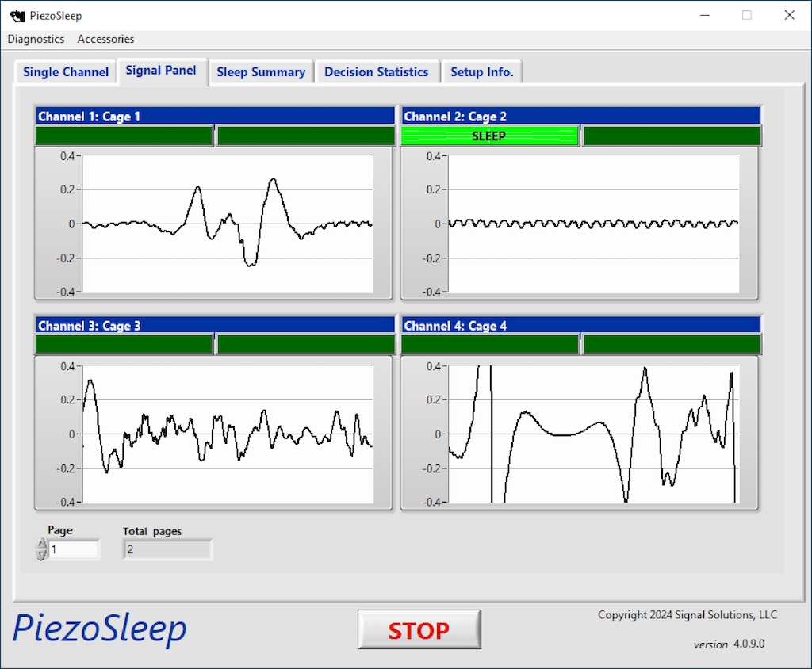
Task: Click the Channel 1 signal waveform graph
Action: (x=228, y=224)
